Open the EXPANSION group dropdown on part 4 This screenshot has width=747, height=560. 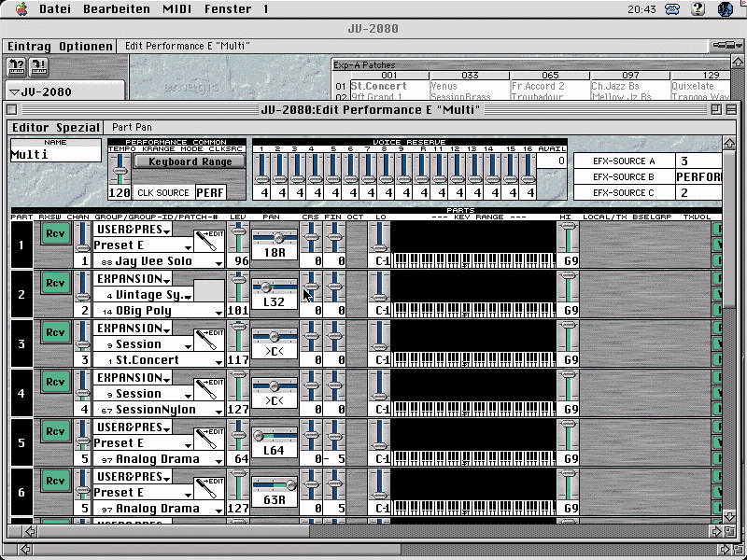pos(133,378)
